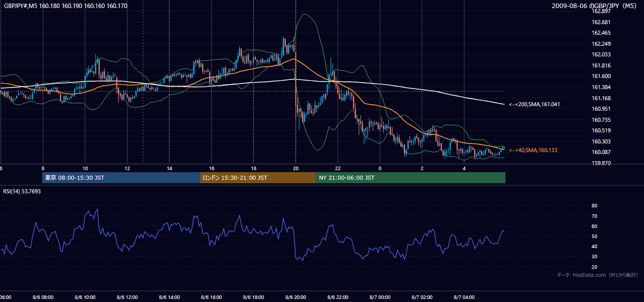The image size is (644, 302).
Task: Click RSI scale value 50
Action: (x=594, y=236)
